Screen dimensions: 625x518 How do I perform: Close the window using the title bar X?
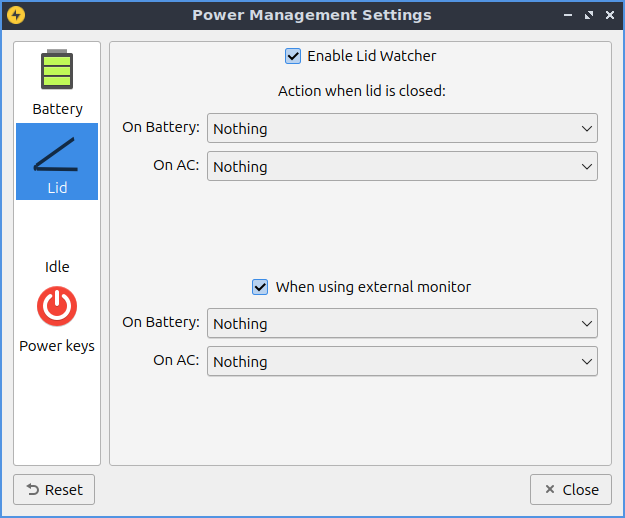click(608, 15)
